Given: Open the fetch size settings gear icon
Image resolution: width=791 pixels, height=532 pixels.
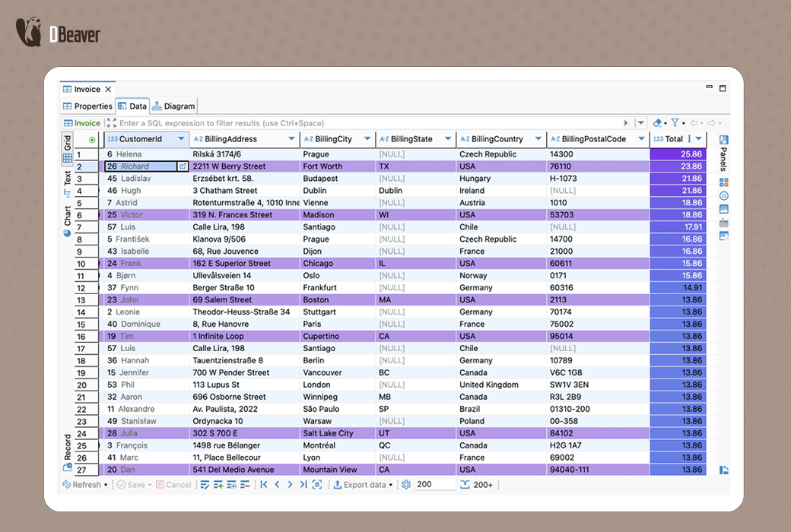Looking at the screenshot, I should (406, 485).
